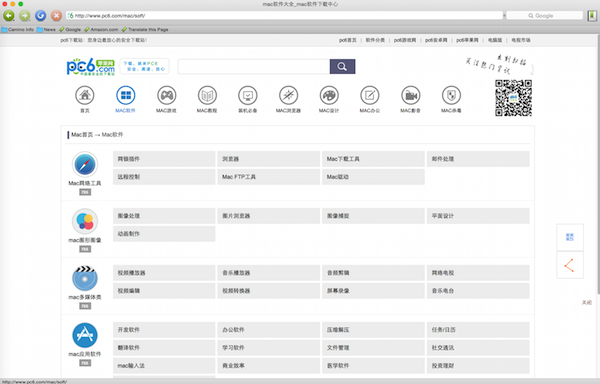Open the Mac下载工具 category tile

[373, 159]
